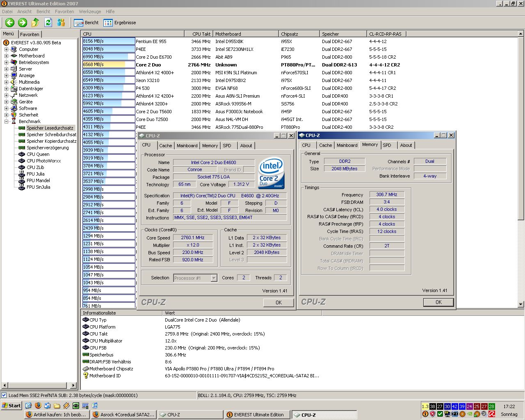Click the folder Up-level toolbar icon
525x420 pixels.
[35, 23]
